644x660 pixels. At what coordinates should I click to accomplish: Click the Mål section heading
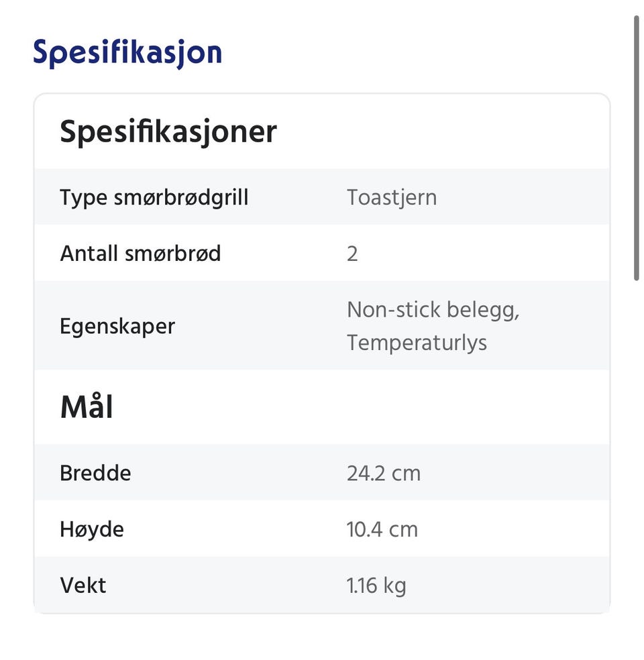(87, 406)
